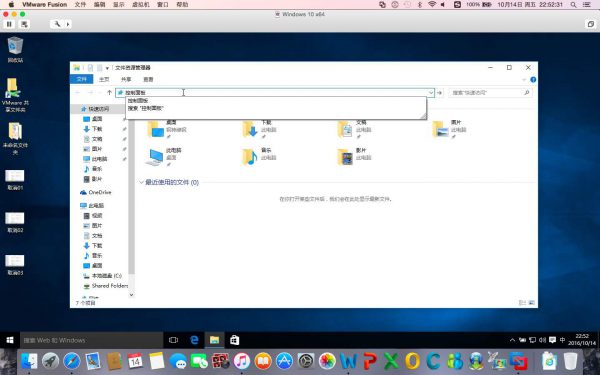Click the Windows Start button
600x375 pixels.
[x=10, y=340]
